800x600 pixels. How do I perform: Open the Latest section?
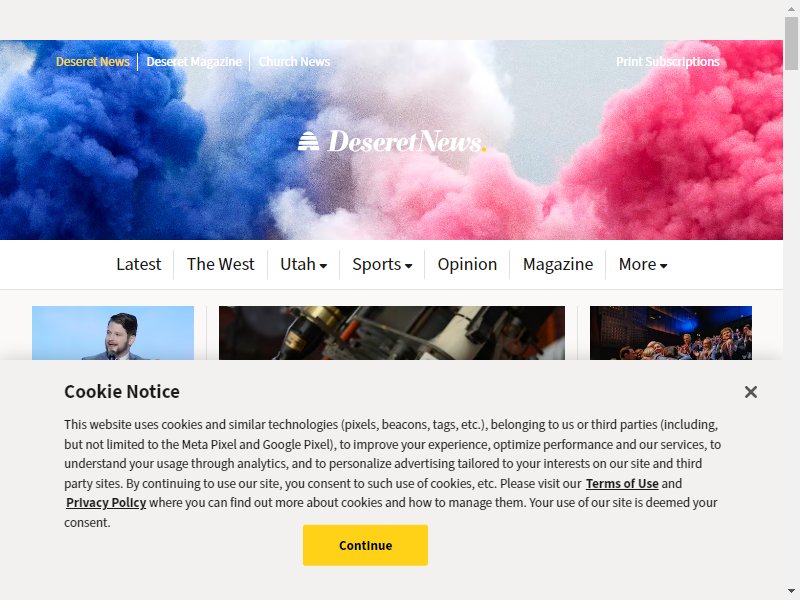click(x=138, y=264)
